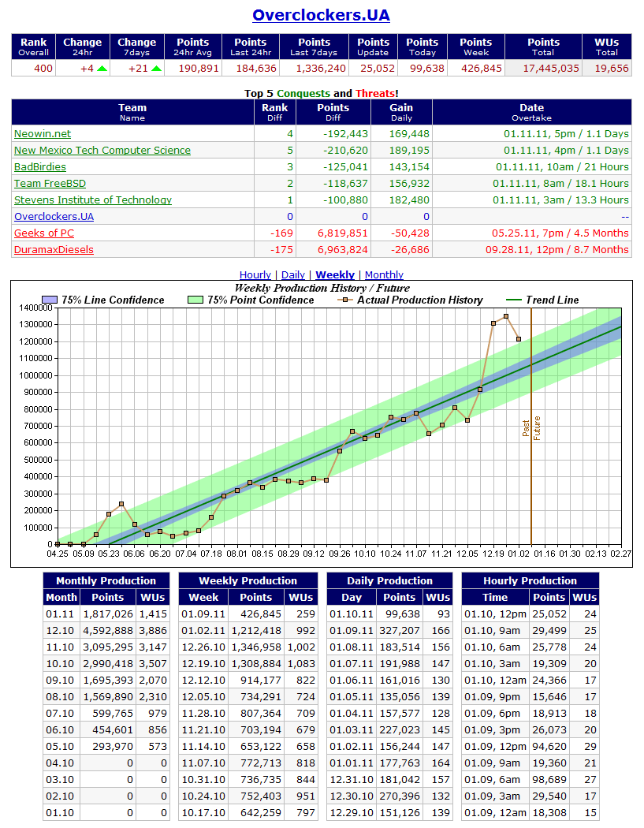This screenshot has width=644, height=828.
Task: Switch chart to Hourly view
Action: (255, 274)
